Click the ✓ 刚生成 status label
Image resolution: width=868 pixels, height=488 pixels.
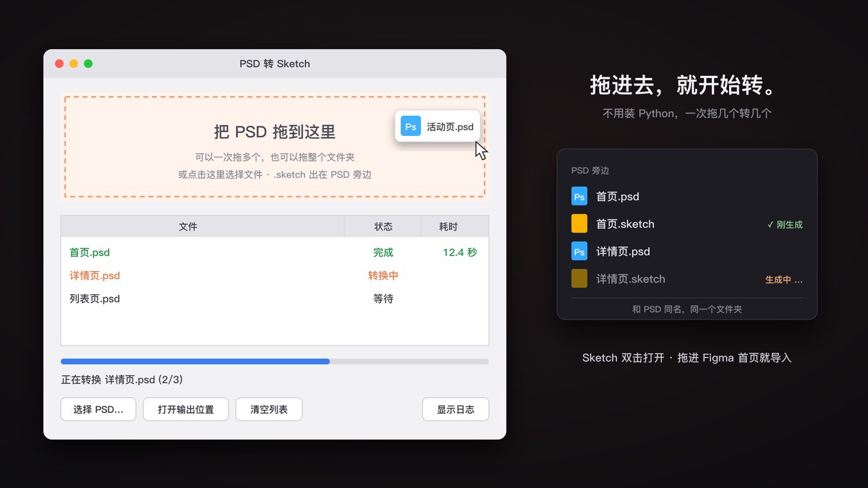pyautogui.click(x=785, y=225)
